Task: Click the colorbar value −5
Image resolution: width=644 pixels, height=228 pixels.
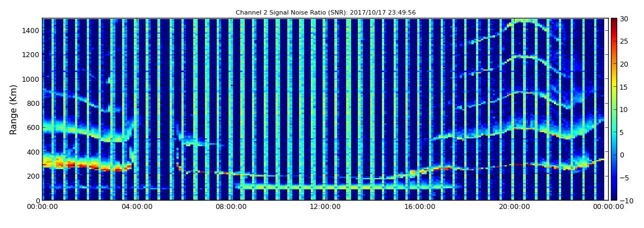Action: click(624, 178)
